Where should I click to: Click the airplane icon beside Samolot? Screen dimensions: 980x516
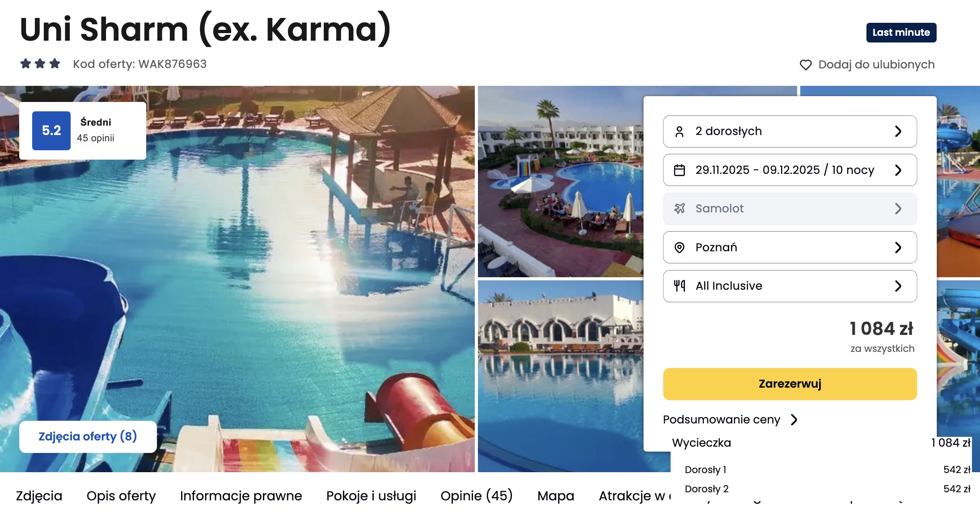pyautogui.click(x=679, y=208)
